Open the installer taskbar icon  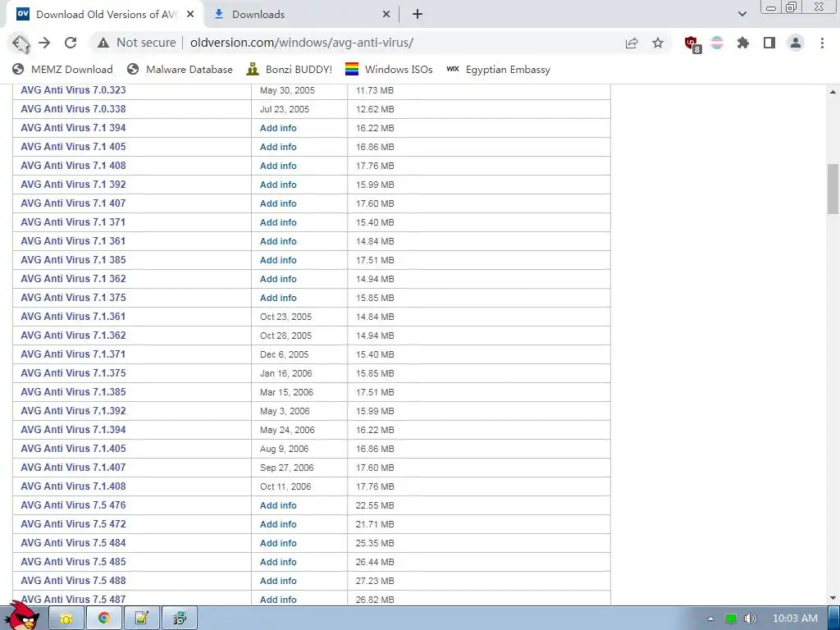(180, 619)
